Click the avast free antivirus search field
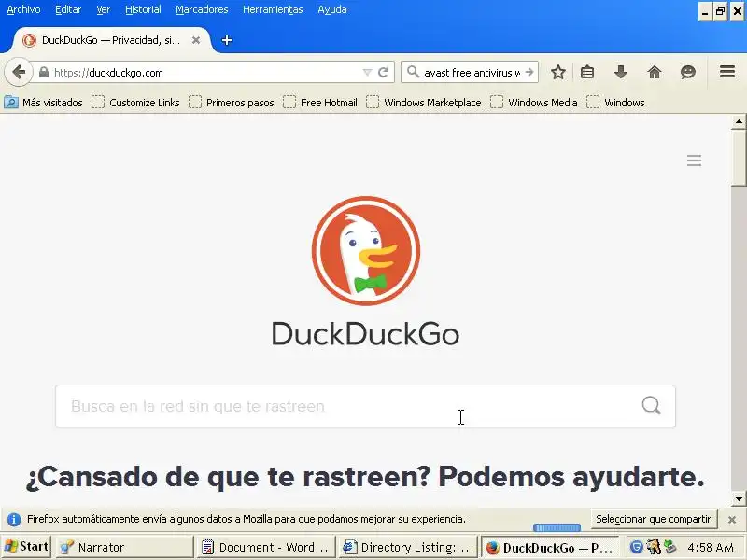 [472, 73]
